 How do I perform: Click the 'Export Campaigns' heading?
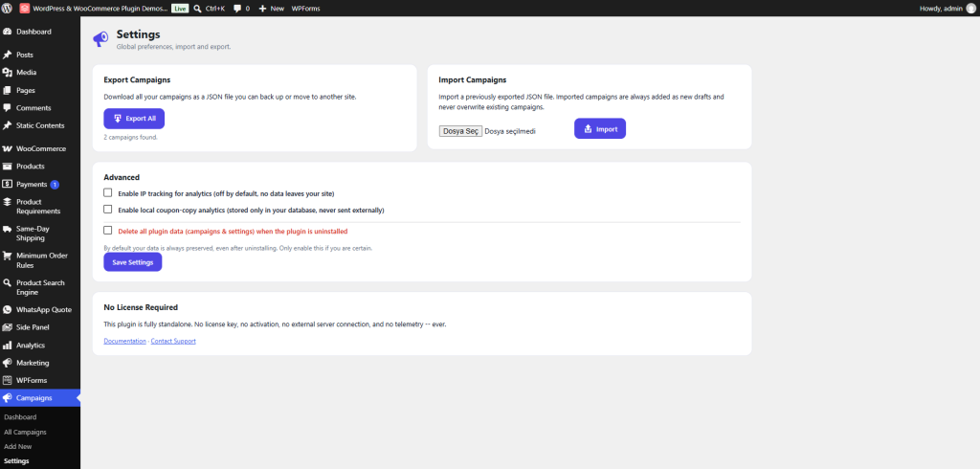coord(137,80)
